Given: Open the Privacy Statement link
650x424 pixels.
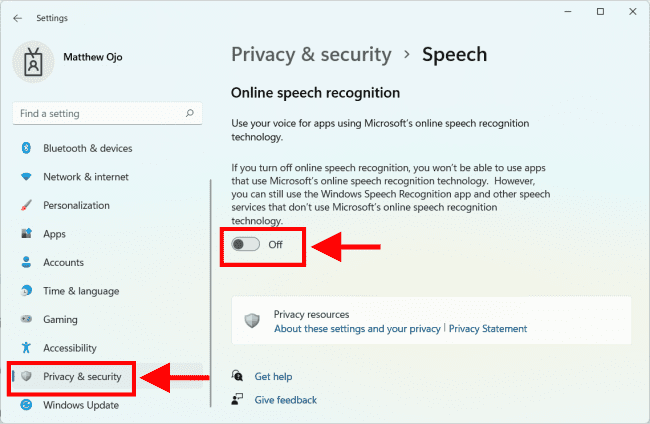Looking at the screenshot, I should (x=488, y=329).
